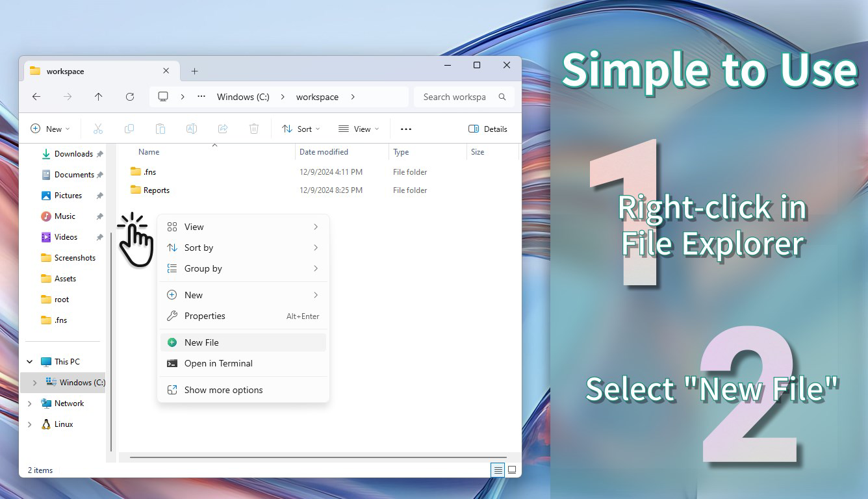This screenshot has width=868, height=499.
Task: Collapse the This PC tree node
Action: (x=30, y=362)
